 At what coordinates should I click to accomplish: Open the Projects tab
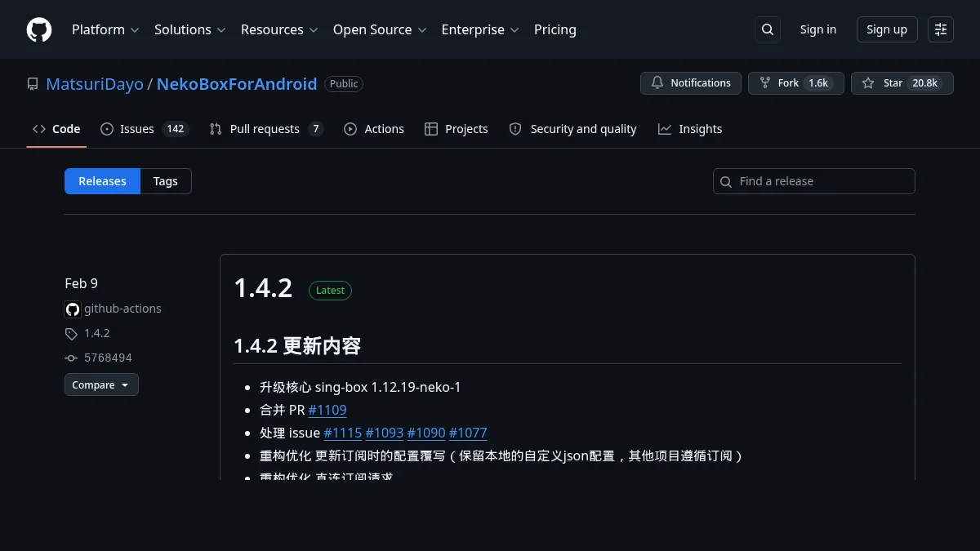(457, 129)
